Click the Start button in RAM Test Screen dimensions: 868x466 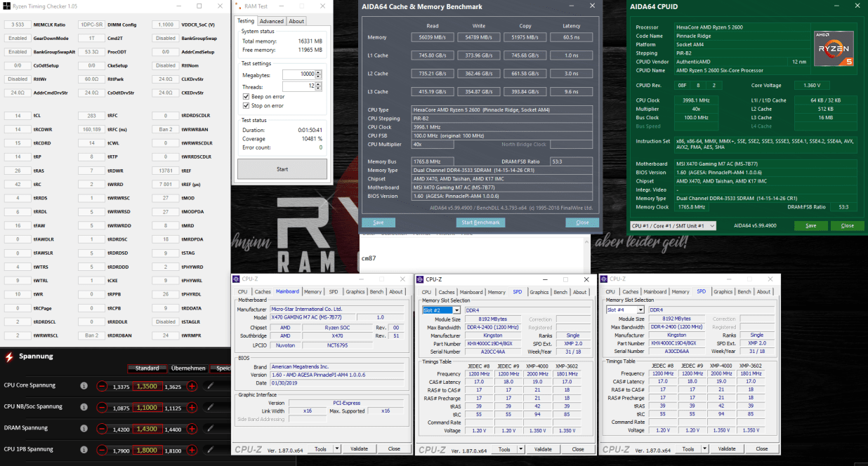click(x=282, y=169)
